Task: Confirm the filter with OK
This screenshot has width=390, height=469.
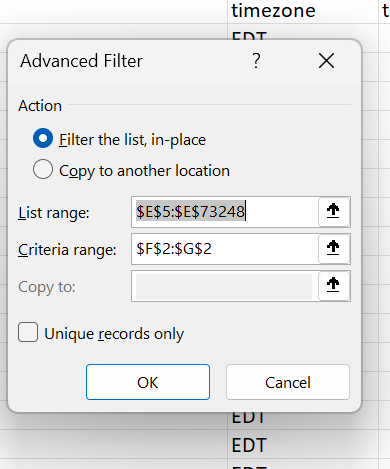Action: pos(148,382)
